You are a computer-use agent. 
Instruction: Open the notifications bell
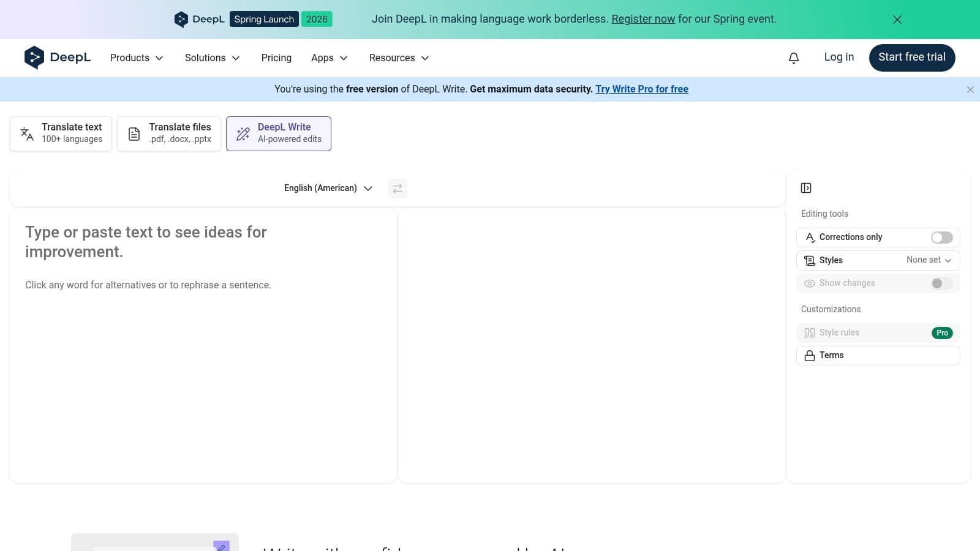pyautogui.click(x=793, y=58)
